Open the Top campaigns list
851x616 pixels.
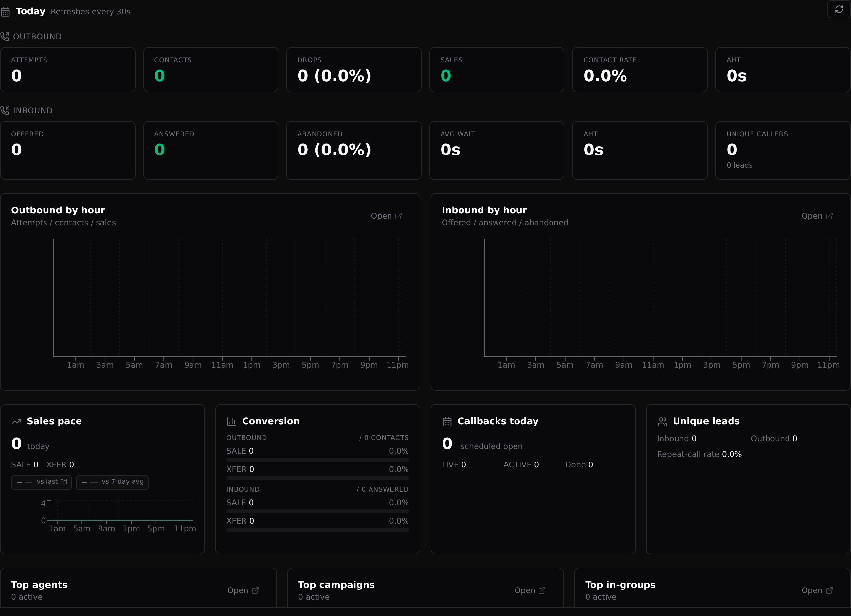(530, 590)
